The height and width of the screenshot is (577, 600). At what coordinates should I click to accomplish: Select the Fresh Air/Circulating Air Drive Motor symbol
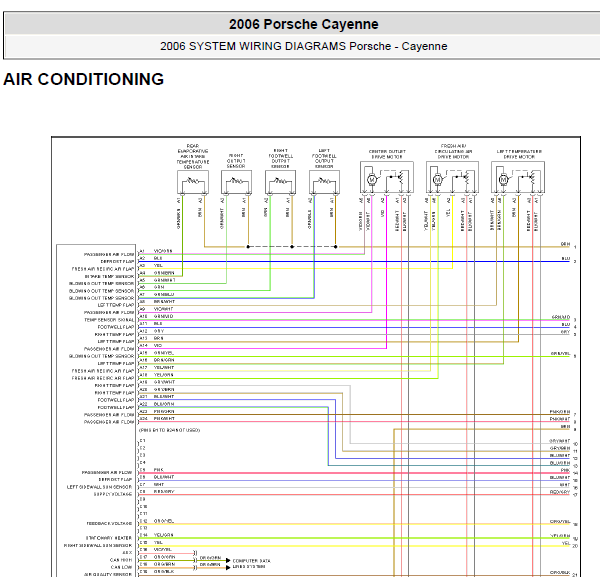(x=453, y=177)
